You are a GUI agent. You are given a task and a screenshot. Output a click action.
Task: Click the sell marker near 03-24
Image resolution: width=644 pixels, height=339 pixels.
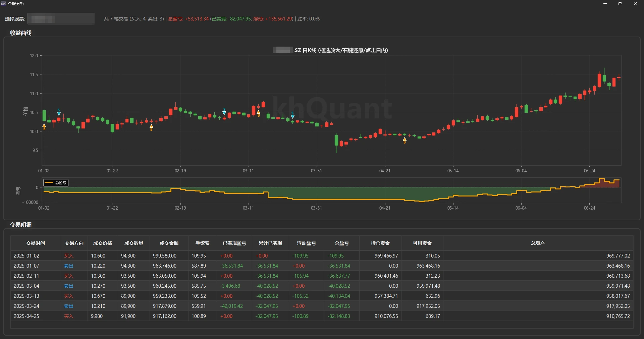tap(293, 116)
